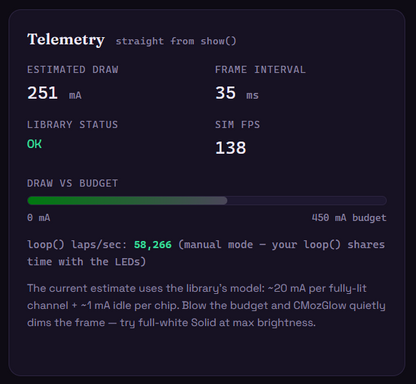416x384 pixels.
Task: Select the Draw vs Budget label
Action: 72,183
